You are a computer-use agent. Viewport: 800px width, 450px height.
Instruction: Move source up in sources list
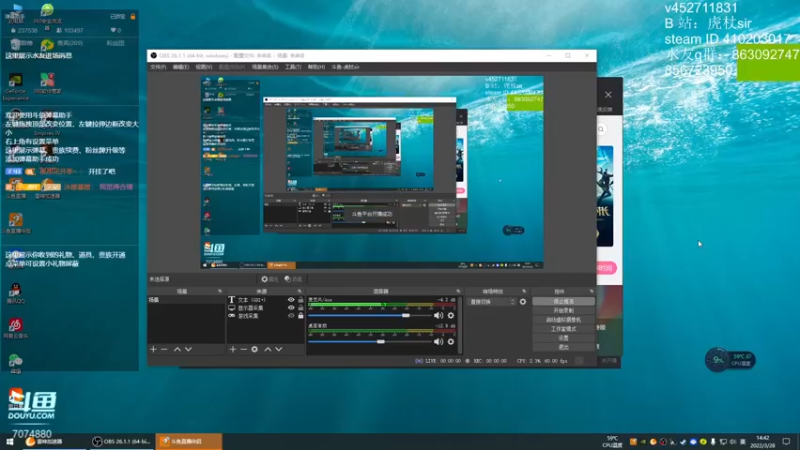click(267, 349)
